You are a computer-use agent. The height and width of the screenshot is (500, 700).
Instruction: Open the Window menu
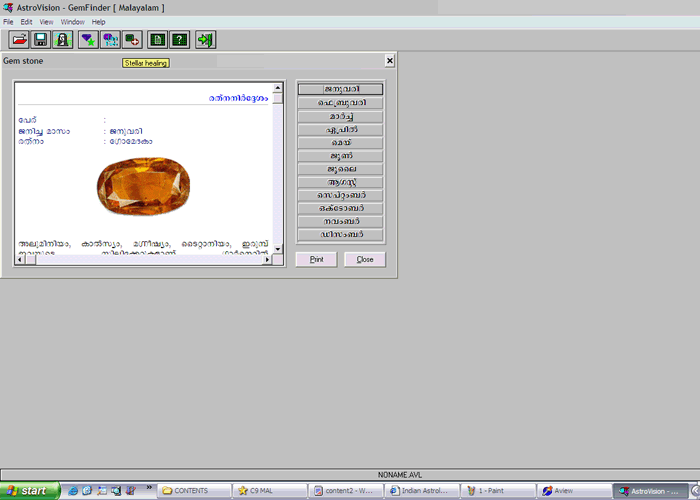click(x=72, y=22)
